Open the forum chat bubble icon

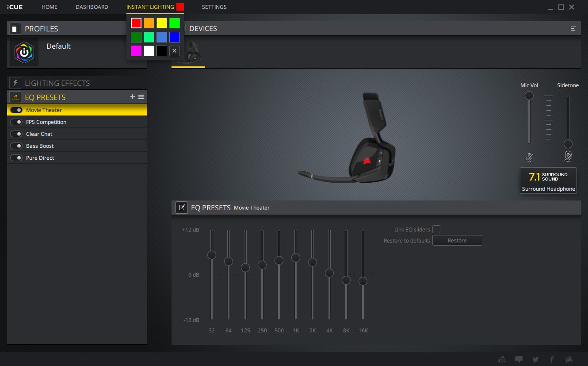pos(519,359)
